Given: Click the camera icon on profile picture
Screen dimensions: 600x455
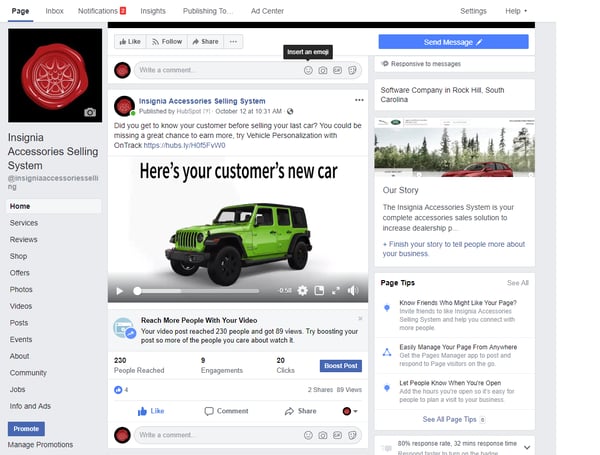Looking at the screenshot, I should [90, 112].
